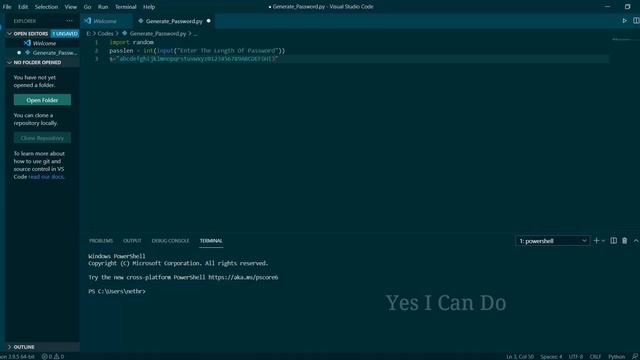Screen dimensions: 640x360
Task: Click the Python interpreter version status
Action: (x=17, y=356)
